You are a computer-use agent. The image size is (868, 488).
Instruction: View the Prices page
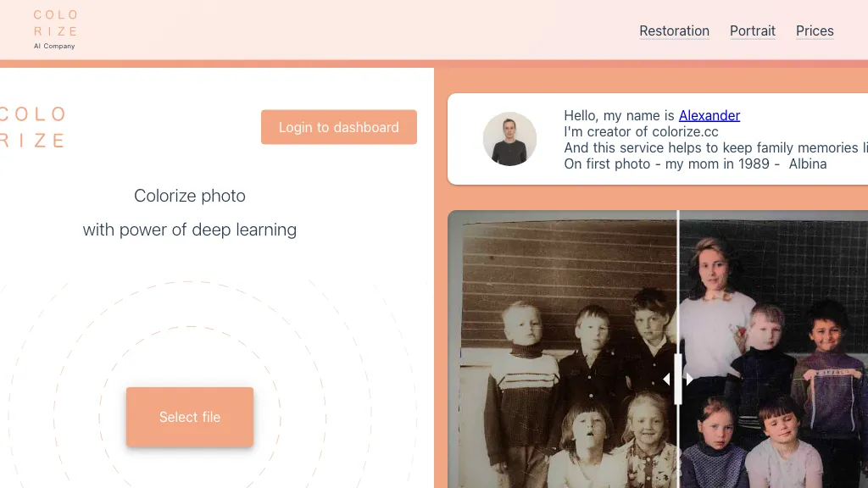815,31
